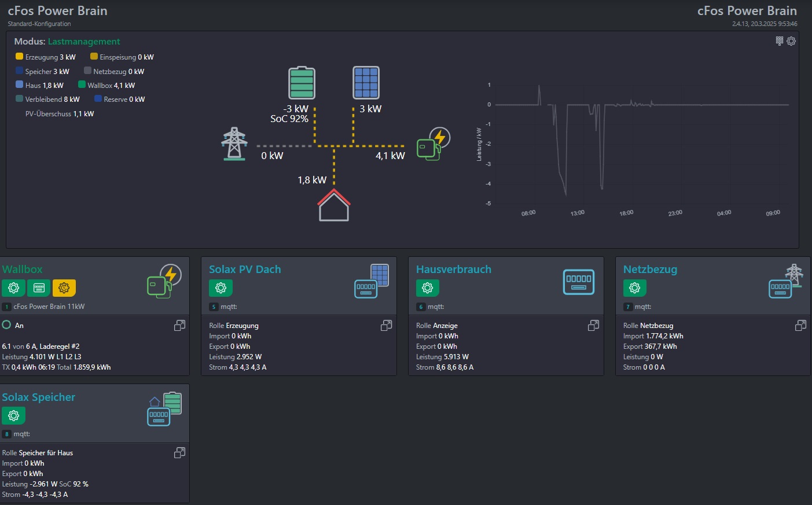812x505 pixels.
Task: Click the Rolle Speicher für Haus text
Action: click(38, 453)
